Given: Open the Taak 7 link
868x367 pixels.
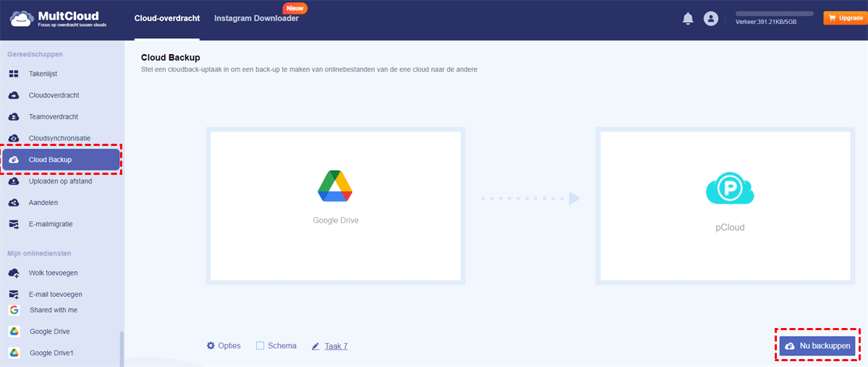Looking at the screenshot, I should point(336,346).
